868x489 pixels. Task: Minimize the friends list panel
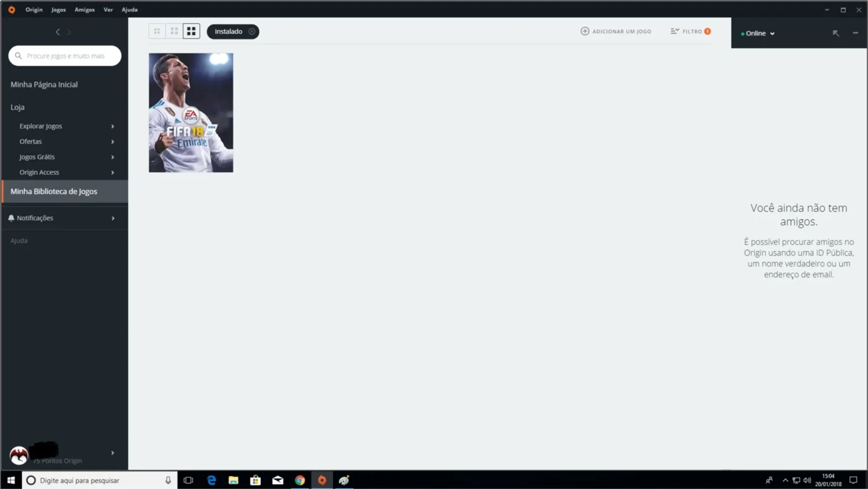(x=855, y=33)
